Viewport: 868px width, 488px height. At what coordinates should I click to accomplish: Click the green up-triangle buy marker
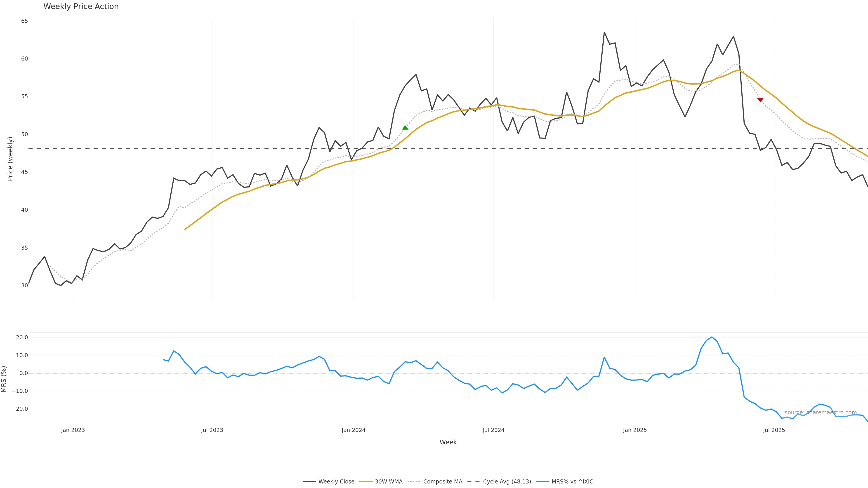[405, 128]
